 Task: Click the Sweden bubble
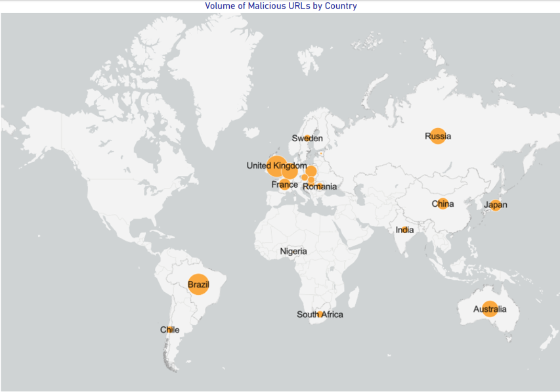tap(307, 138)
